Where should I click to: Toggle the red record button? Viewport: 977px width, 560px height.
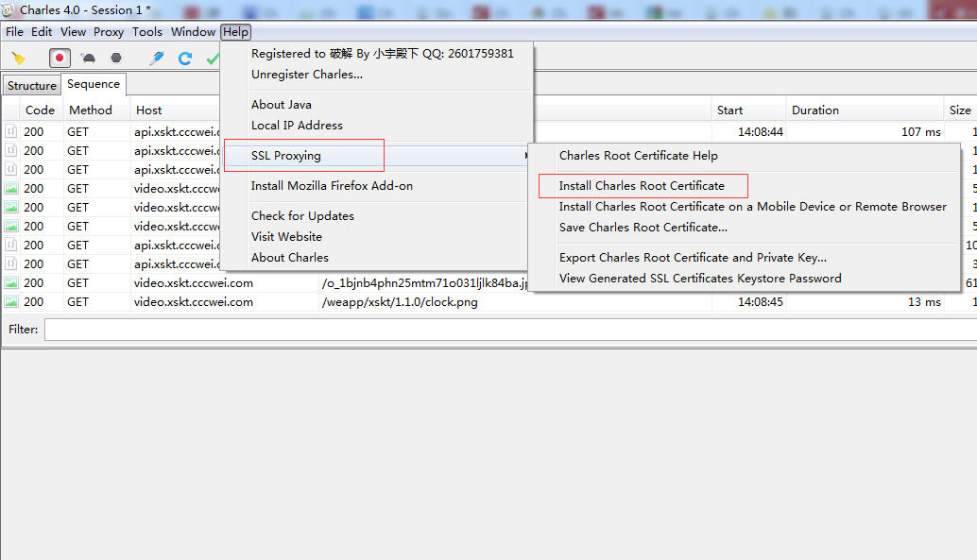pyautogui.click(x=60, y=58)
